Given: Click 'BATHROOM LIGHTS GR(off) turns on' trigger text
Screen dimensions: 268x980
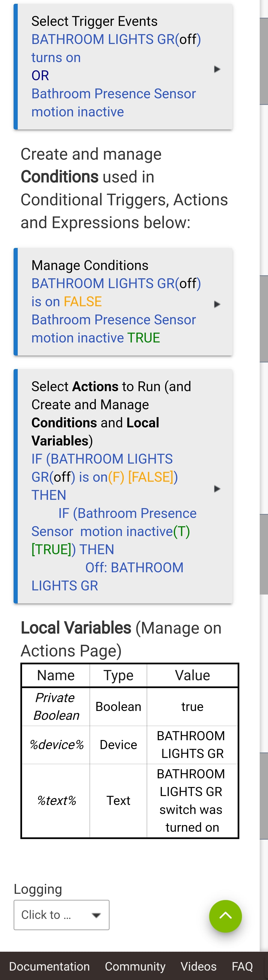Looking at the screenshot, I should [116, 48].
